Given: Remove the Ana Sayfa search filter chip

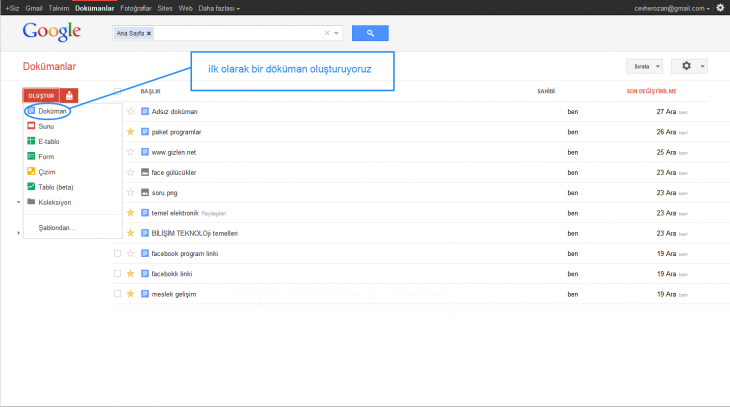Looking at the screenshot, I should point(149,33).
